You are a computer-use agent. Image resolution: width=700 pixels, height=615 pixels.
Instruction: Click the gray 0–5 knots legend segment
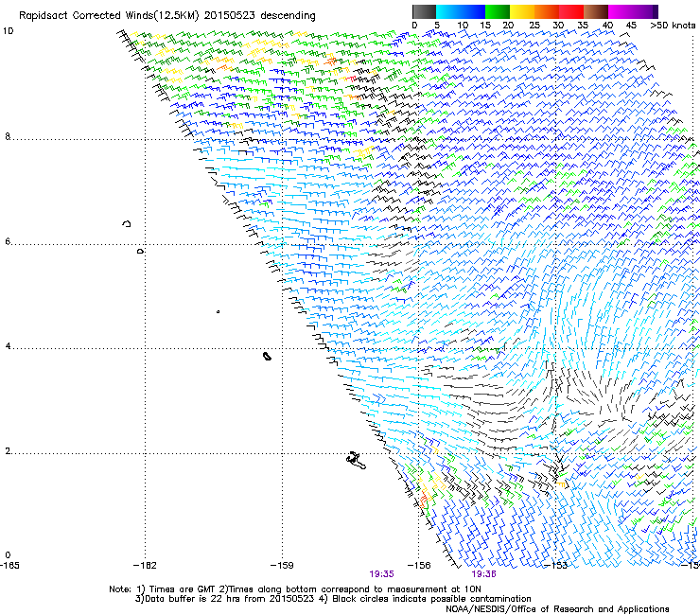pyautogui.click(x=424, y=11)
